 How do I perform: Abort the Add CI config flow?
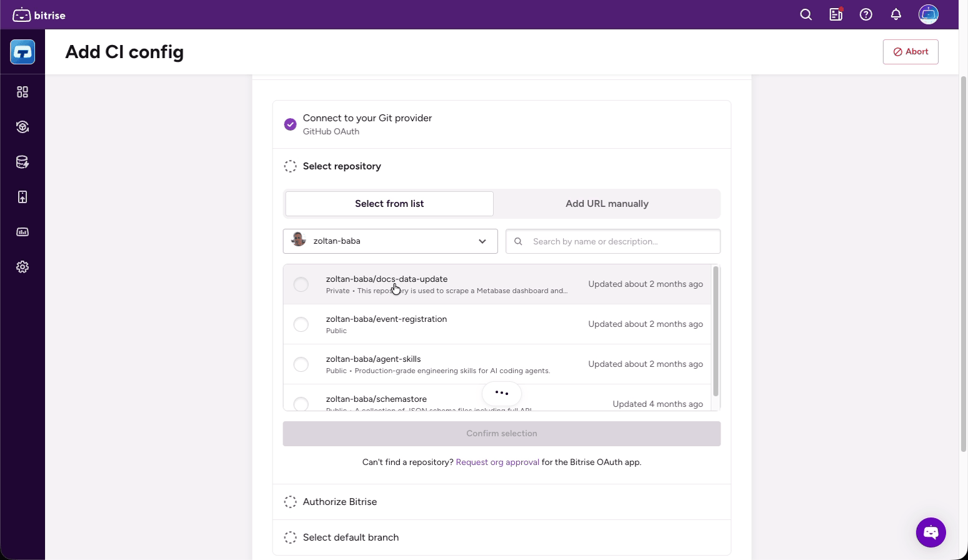point(911,52)
